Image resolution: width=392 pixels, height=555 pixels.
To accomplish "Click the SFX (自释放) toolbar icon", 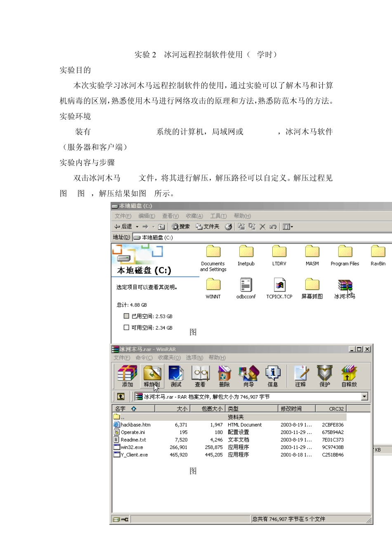I will tap(349, 376).
